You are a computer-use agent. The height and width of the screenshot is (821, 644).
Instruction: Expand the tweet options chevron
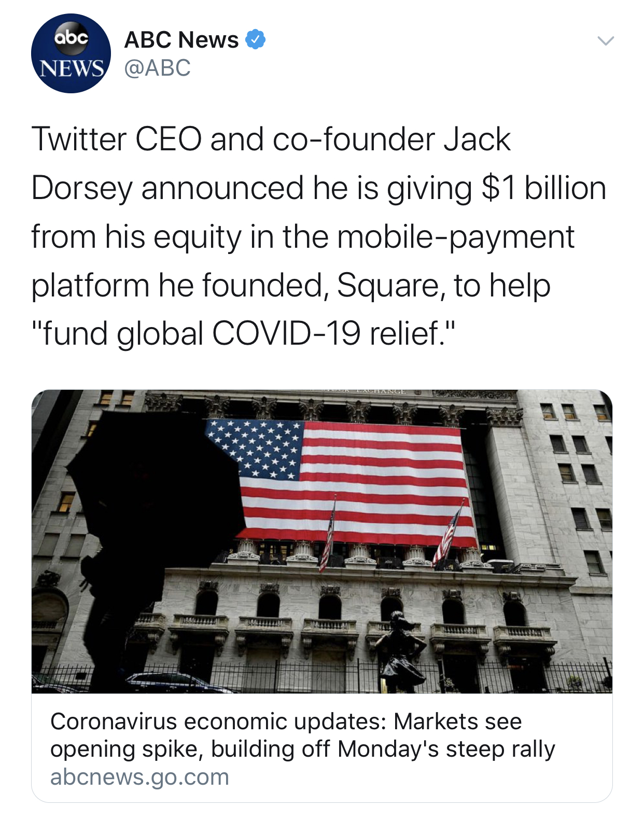coord(605,40)
